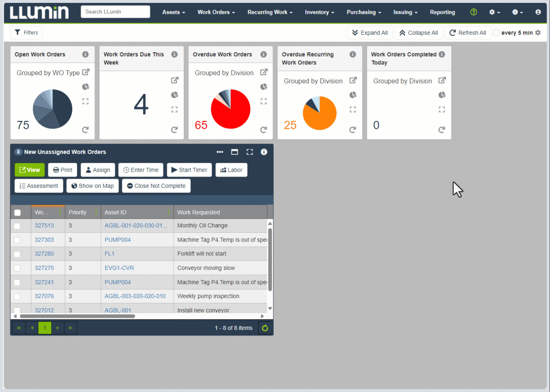Viewport: 550px width, 392px height.
Task: Refresh the Open Work Orders widget
Action: 85,130
